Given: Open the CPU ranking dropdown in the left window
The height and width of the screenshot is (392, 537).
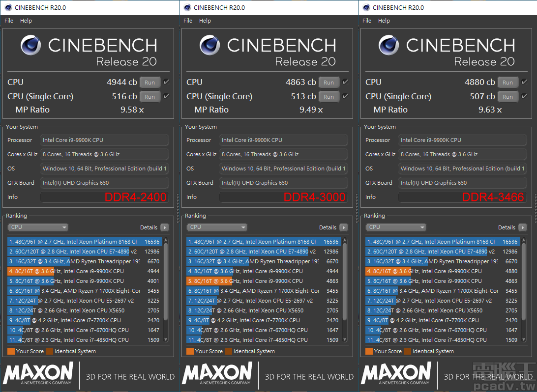Looking at the screenshot, I should 38,227.
